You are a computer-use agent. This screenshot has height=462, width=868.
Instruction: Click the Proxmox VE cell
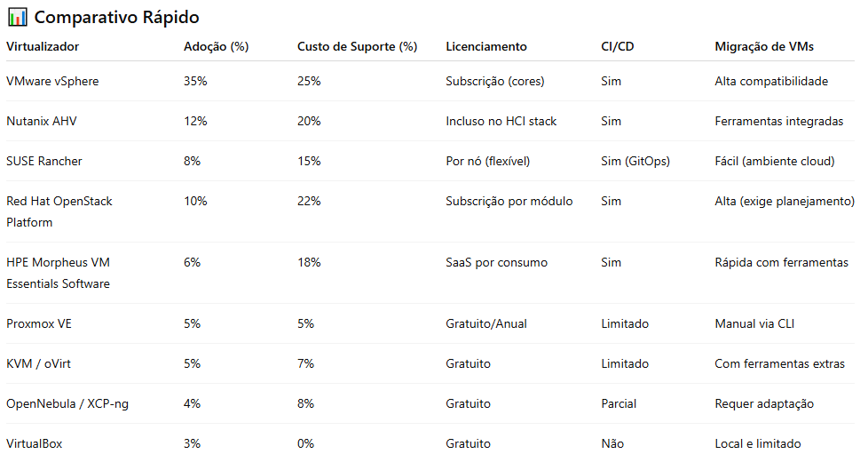[x=39, y=323]
